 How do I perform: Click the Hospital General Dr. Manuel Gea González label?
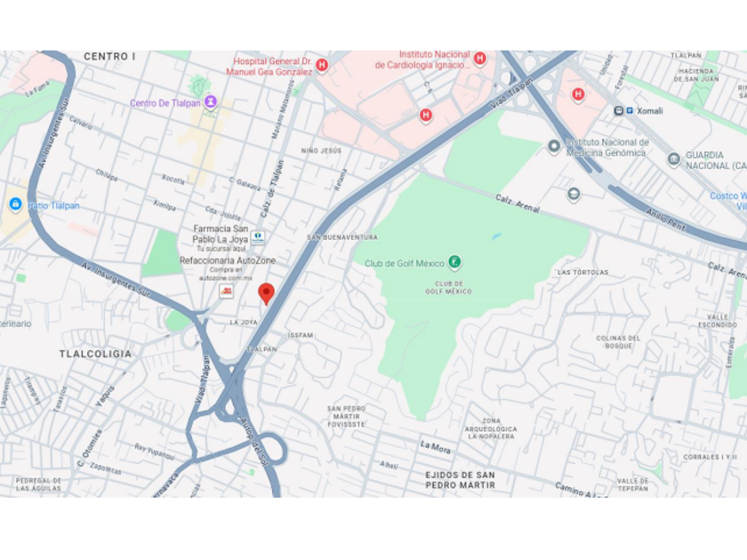[269, 67]
